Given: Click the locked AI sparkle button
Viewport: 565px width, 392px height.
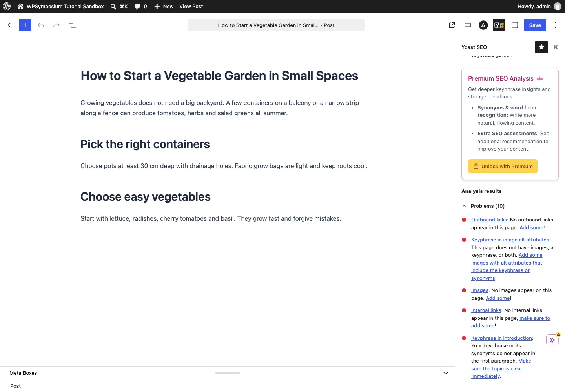Looking at the screenshot, I should pos(552,339).
